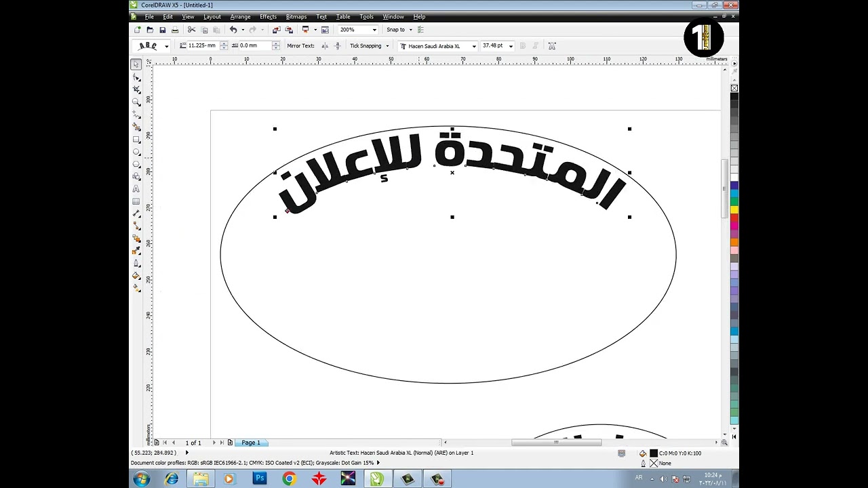Open the Snap to dropdown

[x=410, y=30]
